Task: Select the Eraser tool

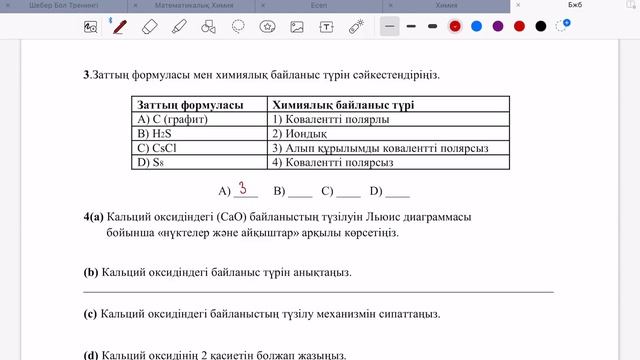Action: tap(149, 27)
